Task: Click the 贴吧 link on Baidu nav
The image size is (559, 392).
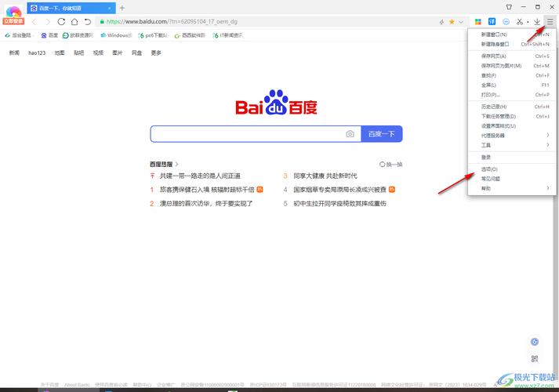Action: pyautogui.click(x=78, y=53)
